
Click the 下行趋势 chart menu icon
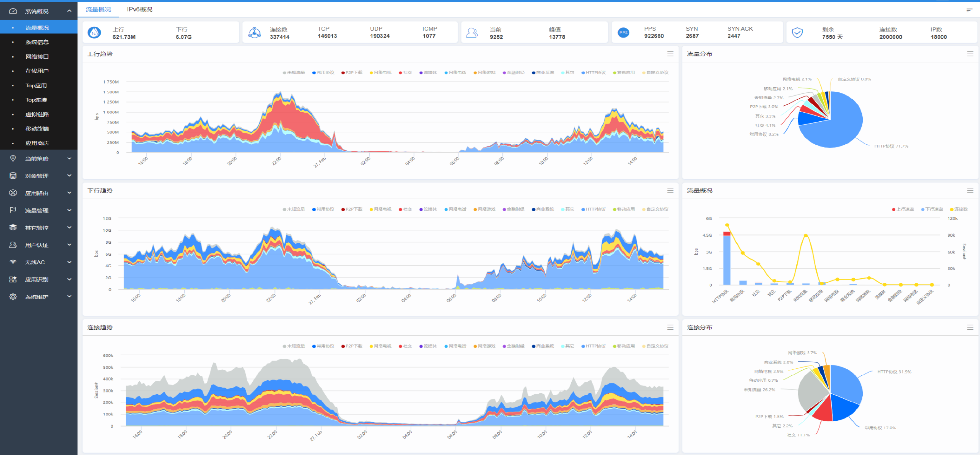670,190
